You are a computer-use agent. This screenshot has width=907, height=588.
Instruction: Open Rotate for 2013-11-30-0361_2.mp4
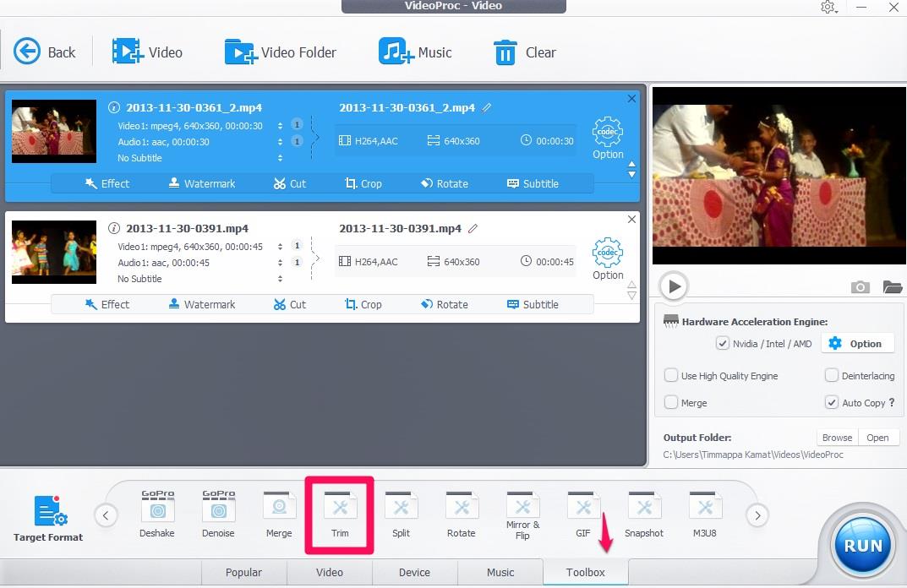[445, 184]
